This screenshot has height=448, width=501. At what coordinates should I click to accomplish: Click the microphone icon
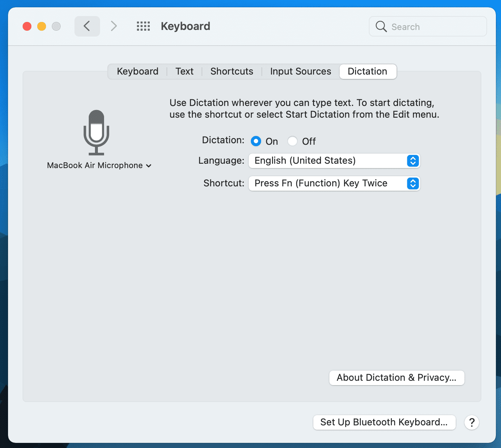coord(96,132)
